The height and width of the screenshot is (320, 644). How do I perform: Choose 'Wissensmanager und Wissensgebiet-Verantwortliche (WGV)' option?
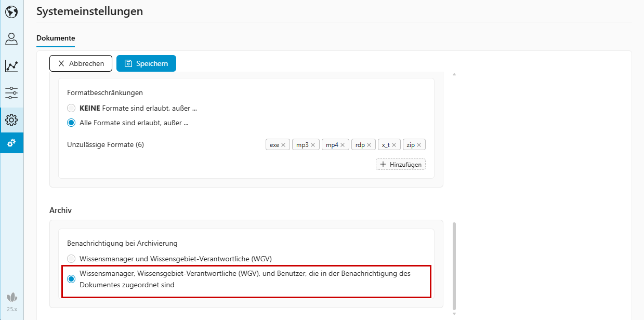(x=71, y=259)
